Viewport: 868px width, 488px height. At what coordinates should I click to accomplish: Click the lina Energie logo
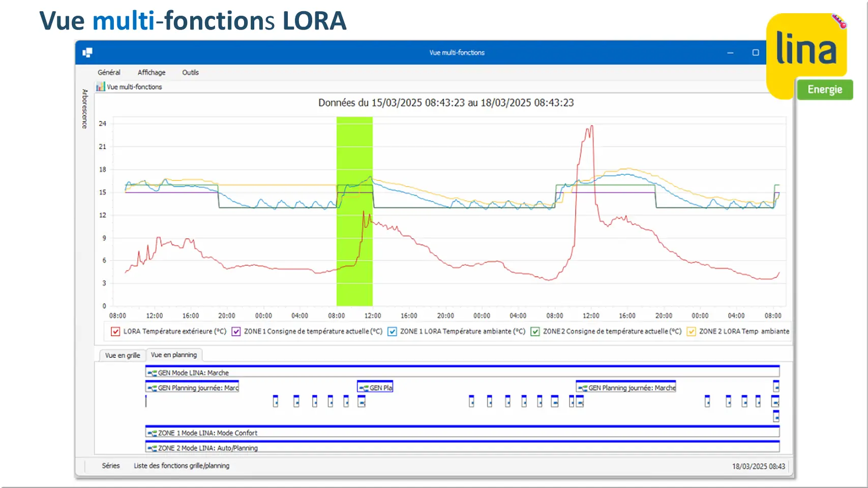[809, 56]
